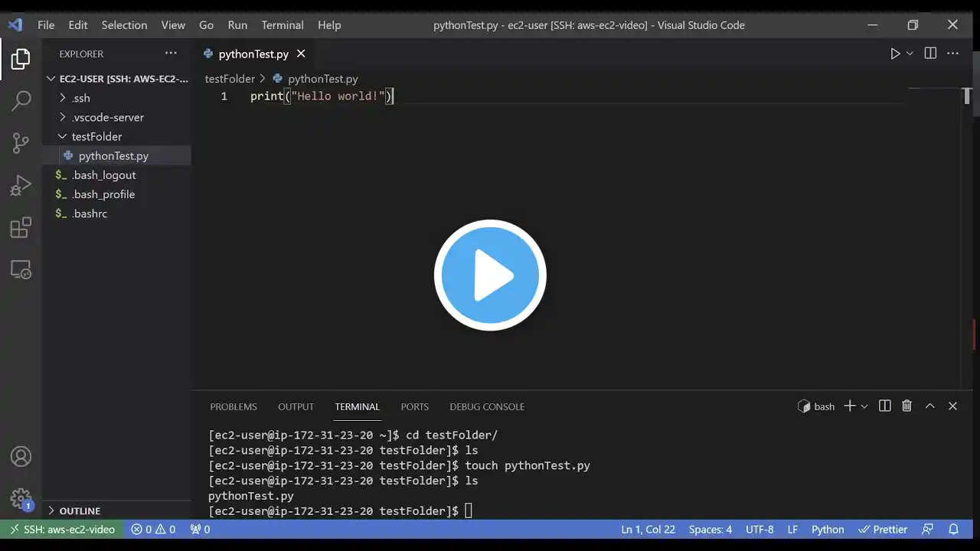Switch to the Problems panel tab
The height and width of the screenshot is (551, 980).
[234, 406]
